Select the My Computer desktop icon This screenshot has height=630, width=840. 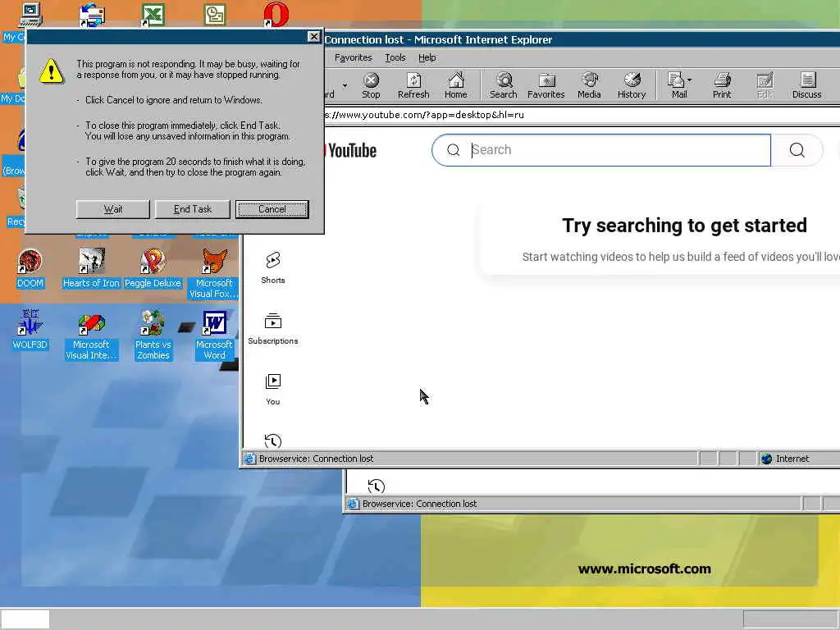tap(30, 15)
